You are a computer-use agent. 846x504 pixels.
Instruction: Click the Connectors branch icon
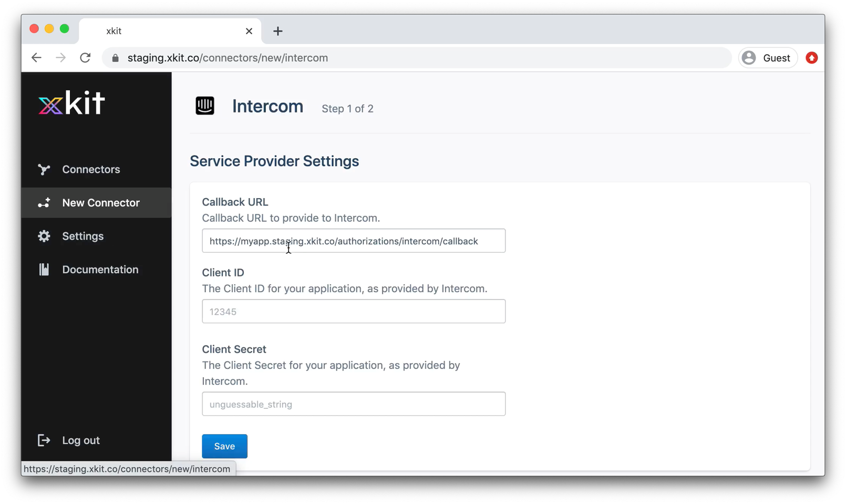coord(44,169)
